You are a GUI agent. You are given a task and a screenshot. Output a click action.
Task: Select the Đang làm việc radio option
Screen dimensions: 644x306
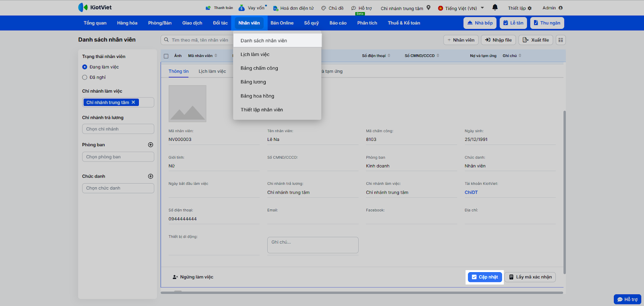pyautogui.click(x=85, y=67)
